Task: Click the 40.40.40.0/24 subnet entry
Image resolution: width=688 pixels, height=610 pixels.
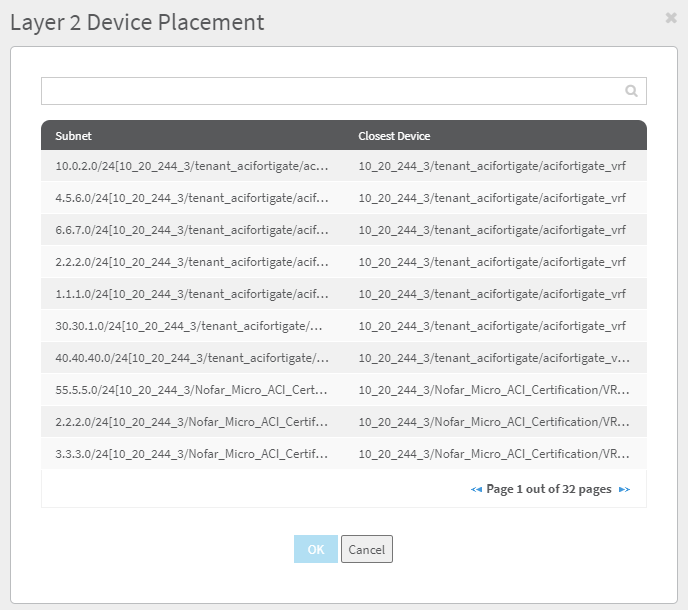Action: tap(191, 358)
